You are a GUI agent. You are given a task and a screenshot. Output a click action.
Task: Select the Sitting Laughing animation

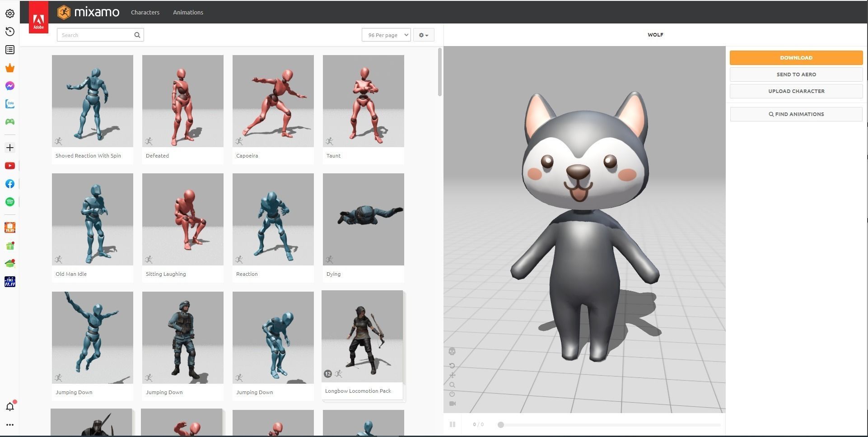point(183,228)
